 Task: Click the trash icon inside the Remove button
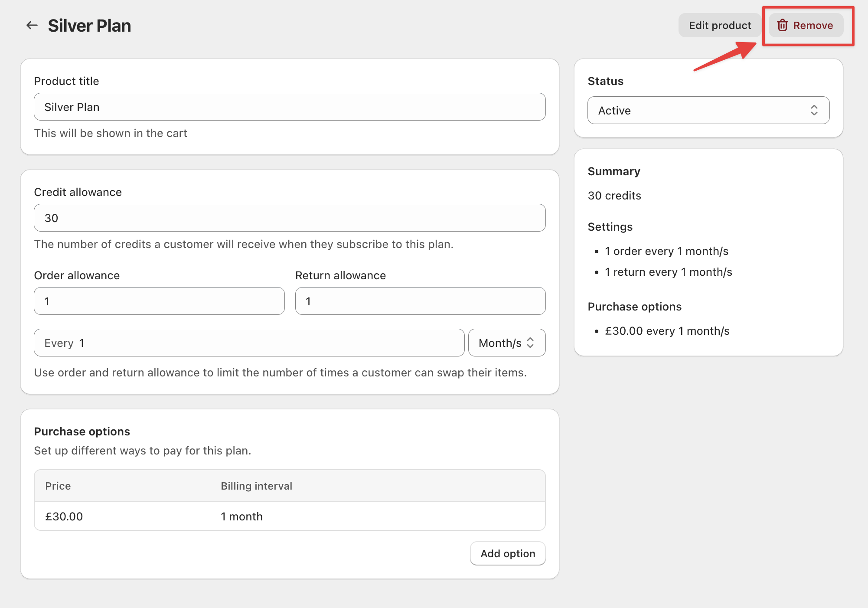pyautogui.click(x=783, y=25)
